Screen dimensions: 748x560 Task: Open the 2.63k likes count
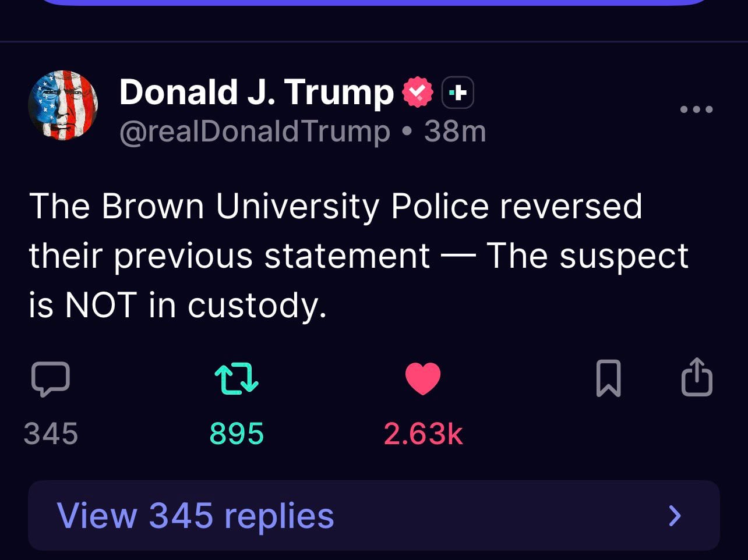424,433
